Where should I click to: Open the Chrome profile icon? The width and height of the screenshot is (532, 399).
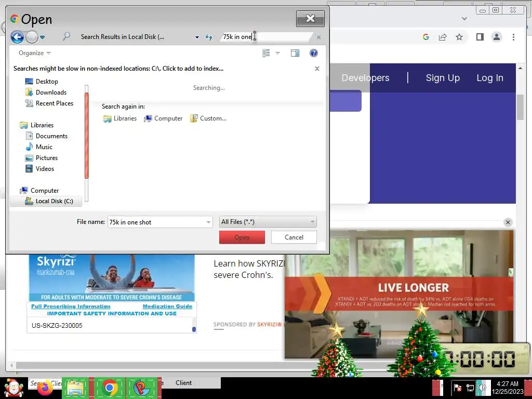pos(496,37)
